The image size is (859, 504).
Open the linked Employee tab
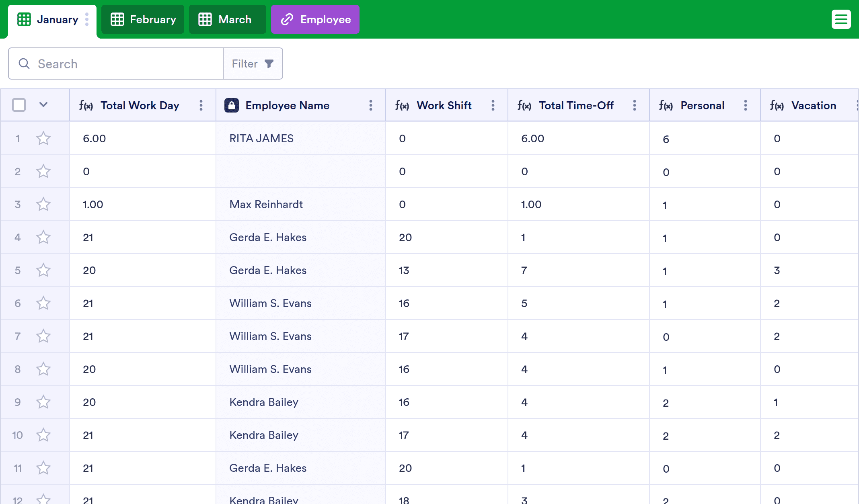click(315, 19)
